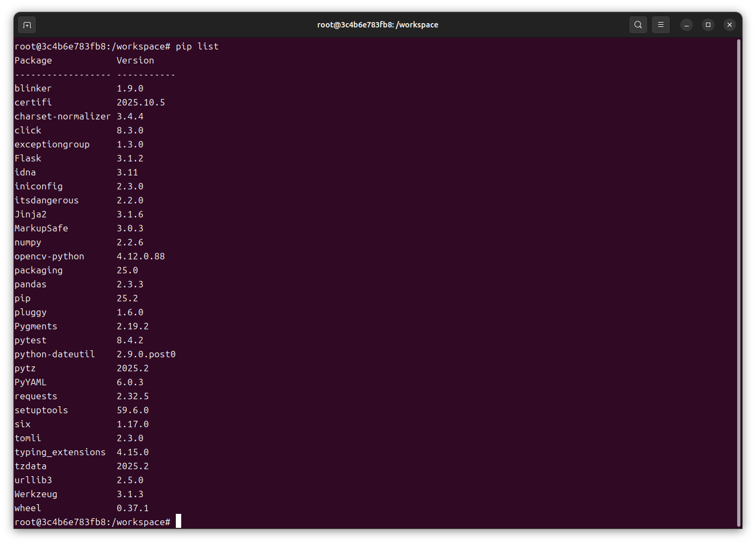Select the 'Werkzeug' package name
Image resolution: width=756 pixels, height=544 pixels.
coord(36,494)
